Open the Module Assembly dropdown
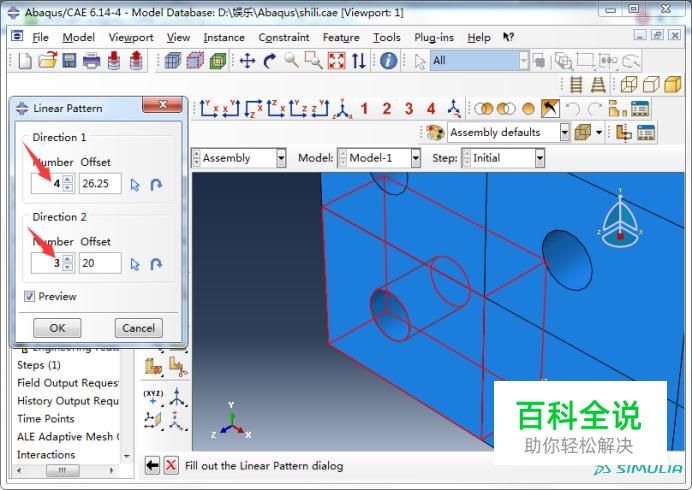This screenshot has width=692, height=490. click(x=281, y=158)
